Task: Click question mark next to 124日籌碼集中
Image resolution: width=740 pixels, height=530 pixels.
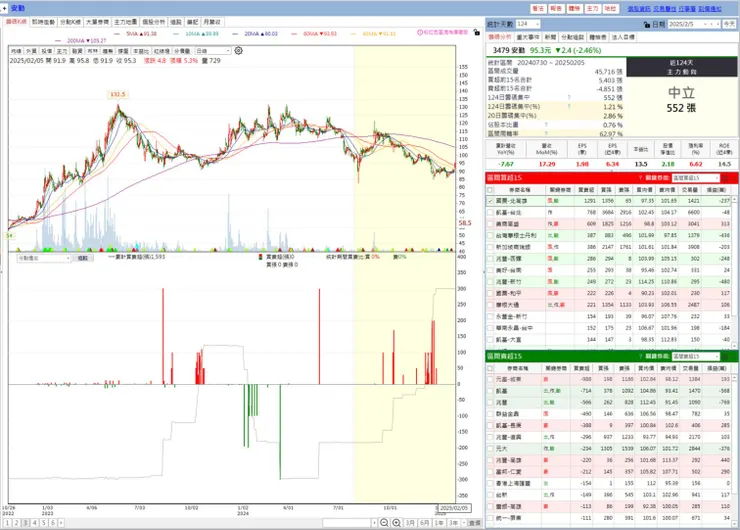Action: (569, 98)
